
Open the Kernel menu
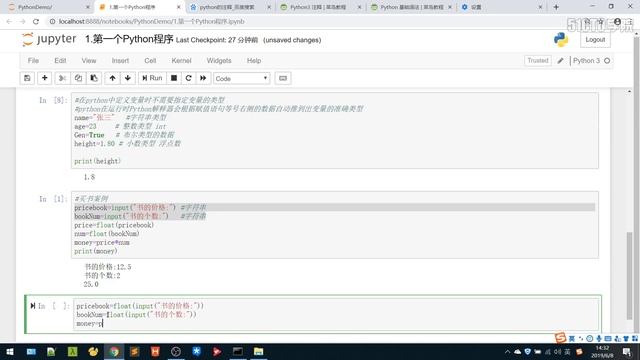coord(181,60)
